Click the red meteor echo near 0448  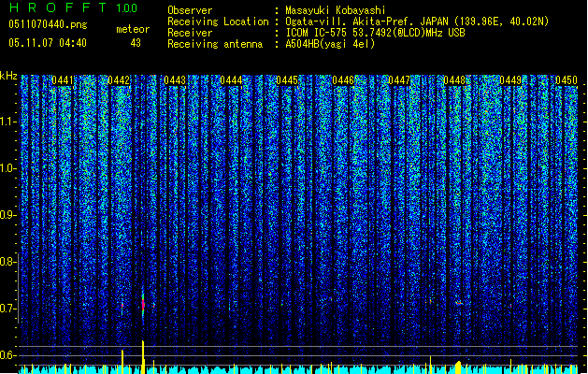pyautogui.click(x=459, y=302)
